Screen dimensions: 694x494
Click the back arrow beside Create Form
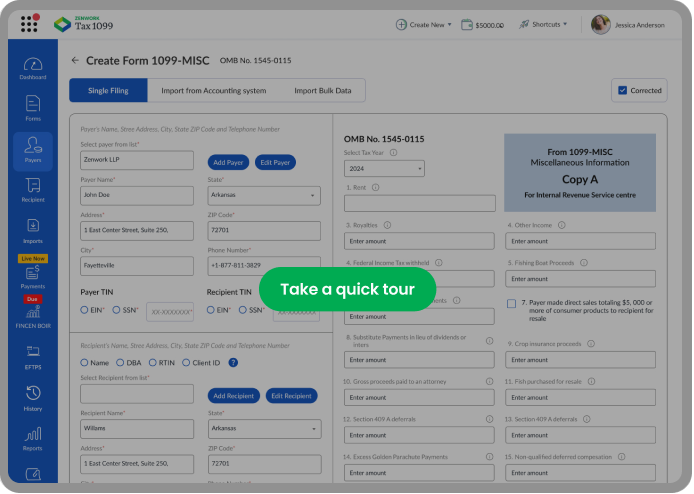(x=75, y=61)
